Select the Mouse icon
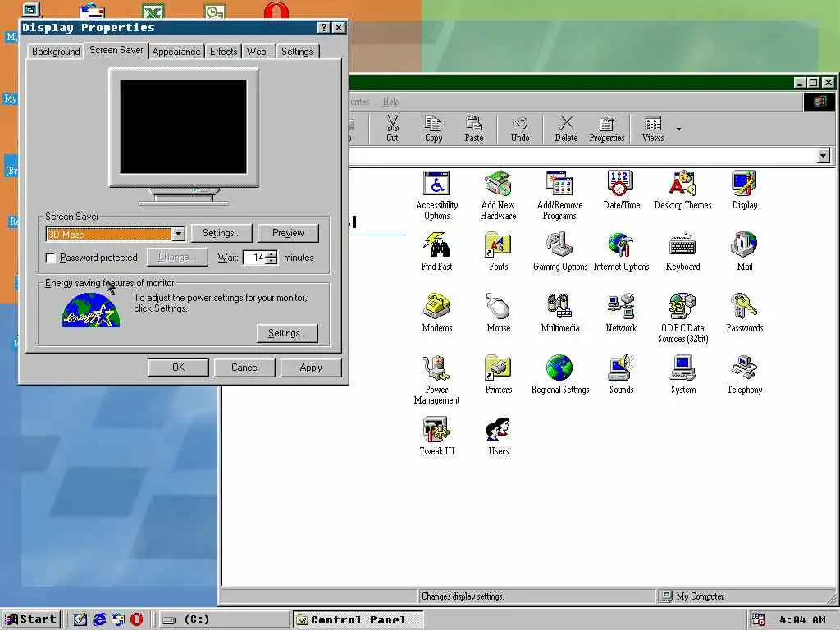Viewport: 840px width, 630px height. [498, 313]
